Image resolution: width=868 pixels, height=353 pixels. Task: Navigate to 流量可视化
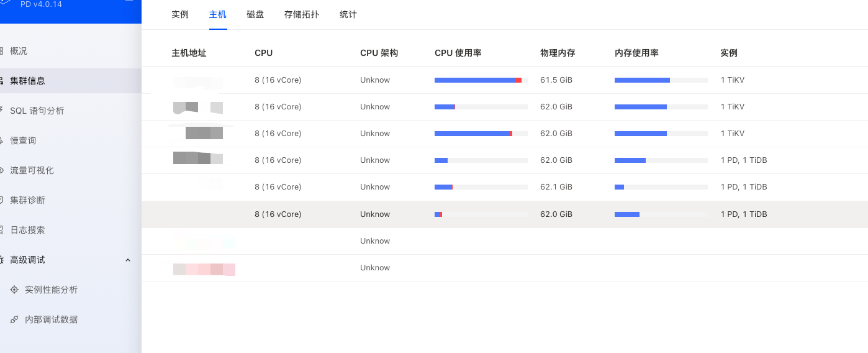tap(32, 170)
